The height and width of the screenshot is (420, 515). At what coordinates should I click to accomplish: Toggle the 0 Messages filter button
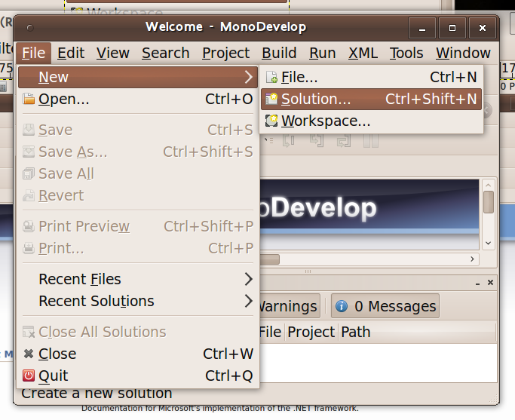(x=385, y=306)
